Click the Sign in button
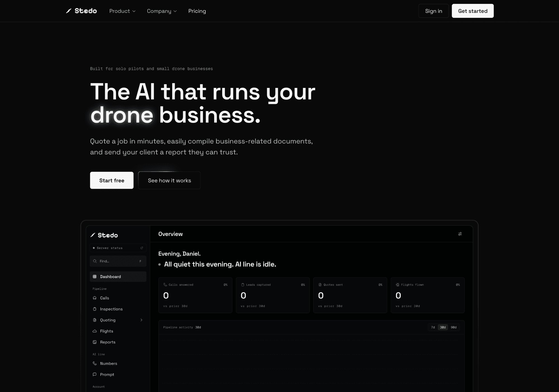The width and height of the screenshot is (559, 392). tap(434, 11)
